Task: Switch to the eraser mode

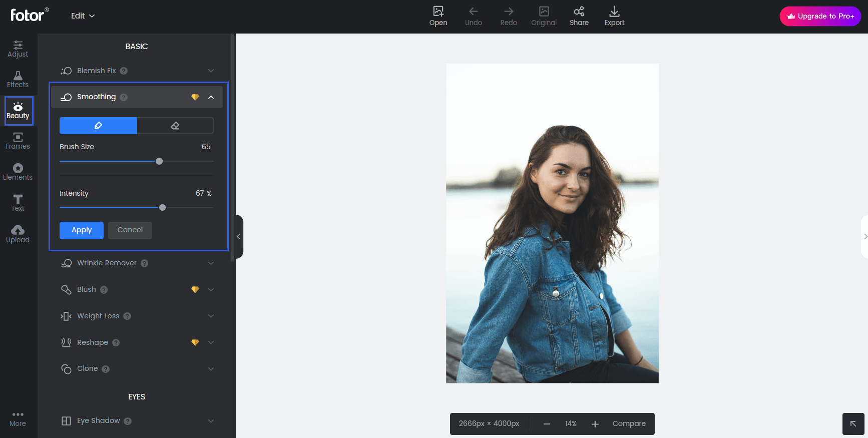Action: tap(175, 126)
